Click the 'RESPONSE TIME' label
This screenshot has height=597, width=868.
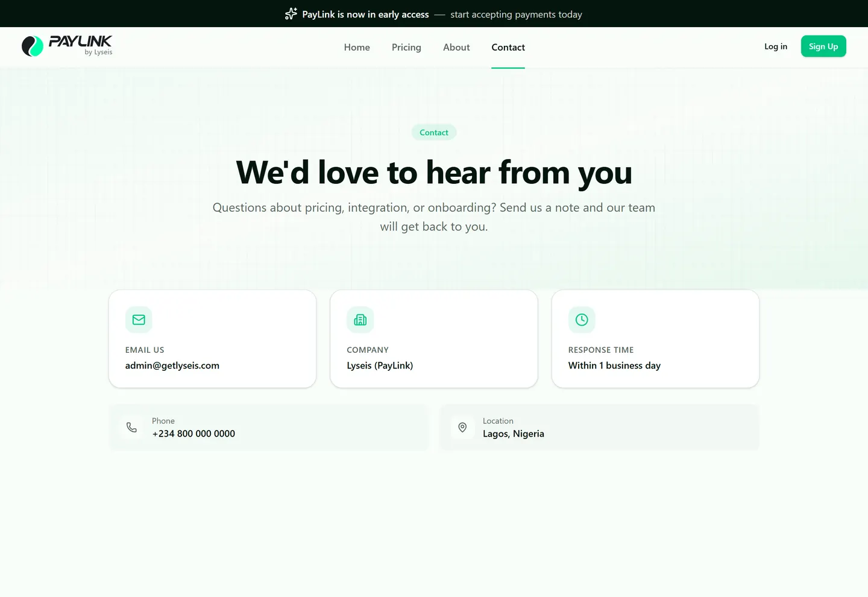pyautogui.click(x=601, y=350)
